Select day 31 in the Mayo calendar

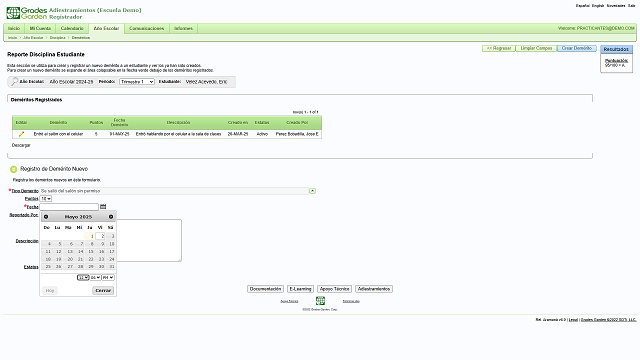coord(111,267)
